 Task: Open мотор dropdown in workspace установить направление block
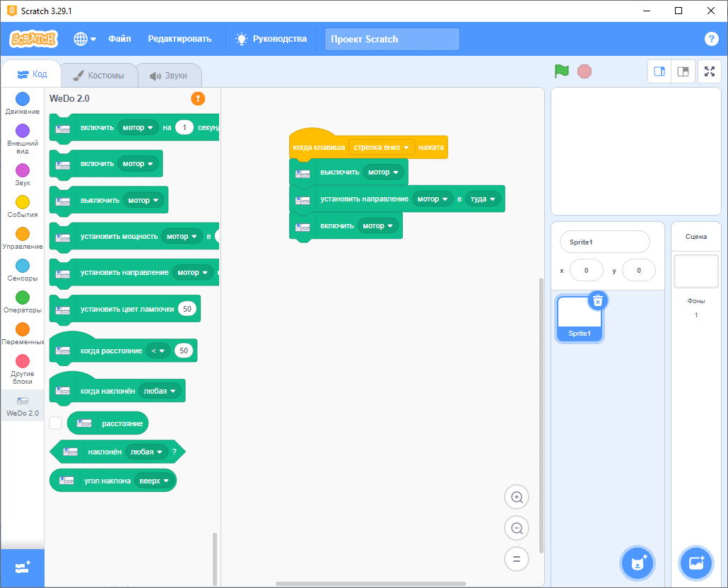pyautogui.click(x=433, y=199)
